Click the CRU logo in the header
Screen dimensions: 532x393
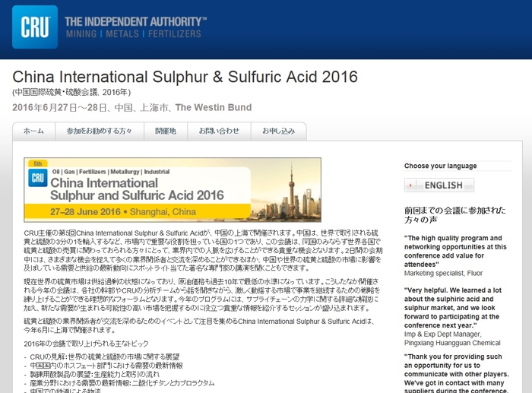(35, 27)
